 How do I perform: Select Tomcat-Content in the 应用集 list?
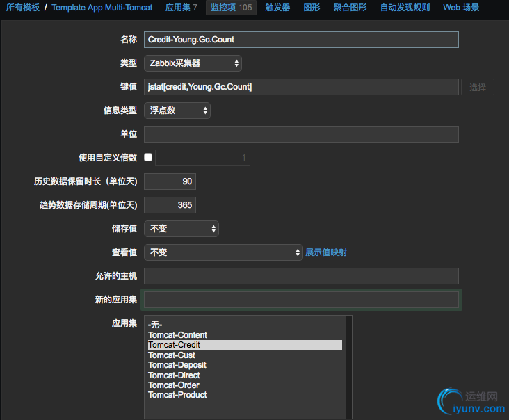click(245, 335)
